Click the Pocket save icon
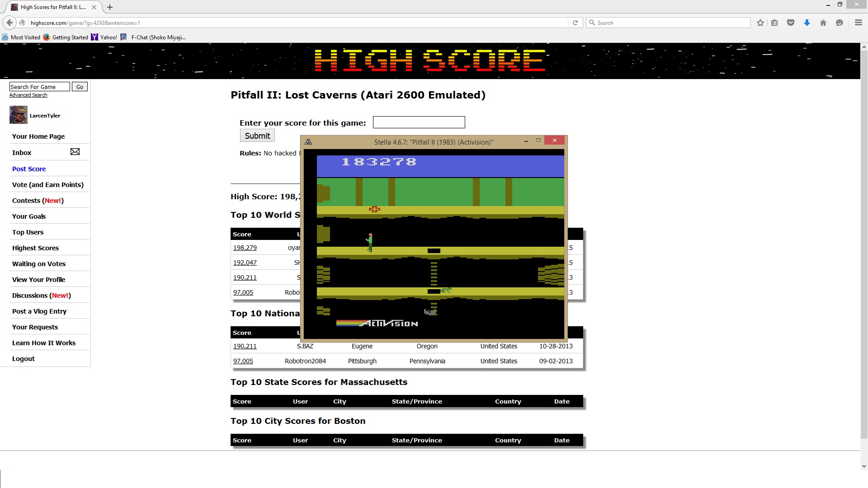This screenshot has width=868, height=488. [791, 23]
